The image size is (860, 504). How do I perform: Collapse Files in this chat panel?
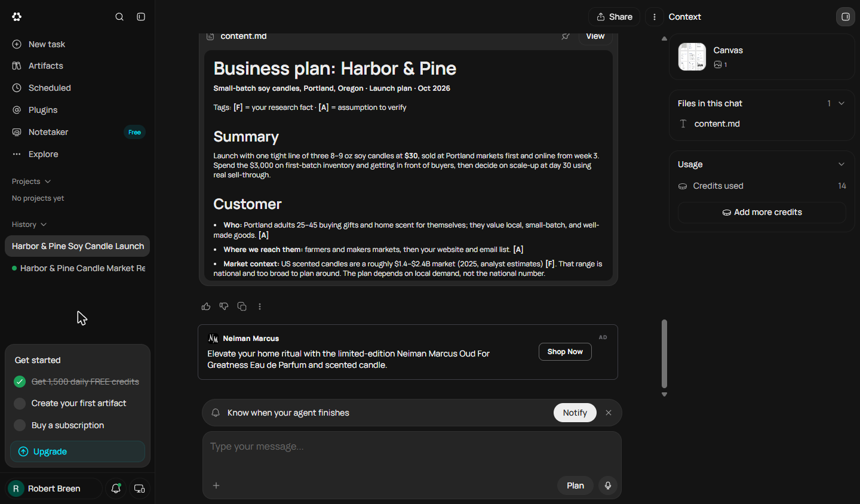click(841, 103)
